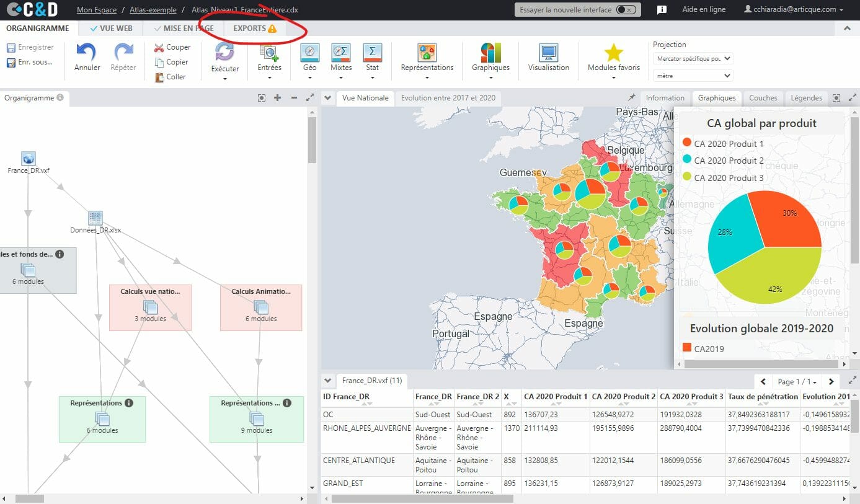Open the Stat modules tool

point(372,53)
